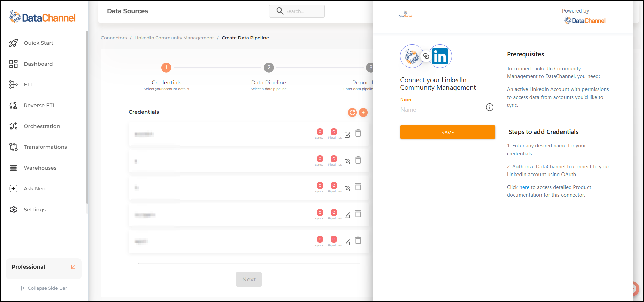
Task: Click the Prerequisites heading
Action: [525, 54]
